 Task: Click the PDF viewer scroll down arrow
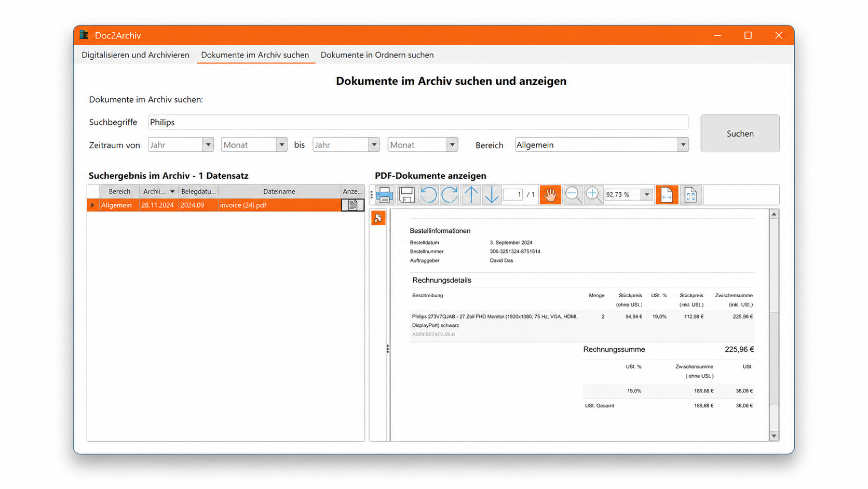(x=774, y=436)
